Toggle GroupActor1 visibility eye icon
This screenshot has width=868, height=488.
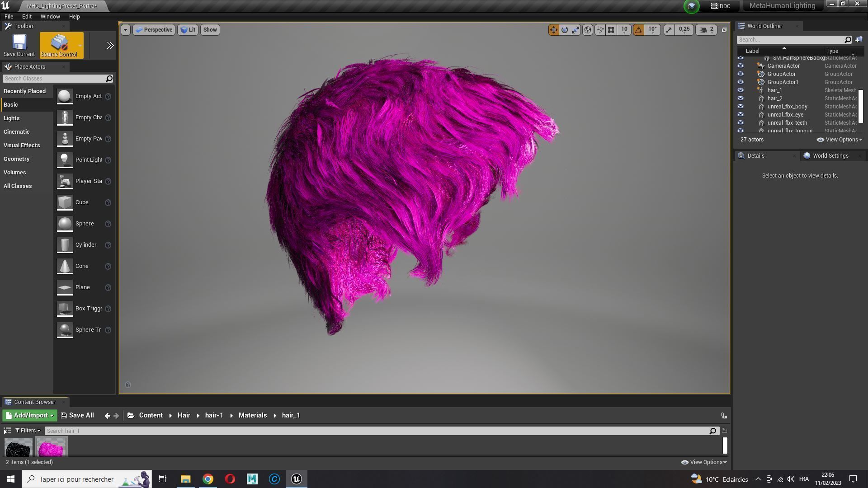point(741,82)
